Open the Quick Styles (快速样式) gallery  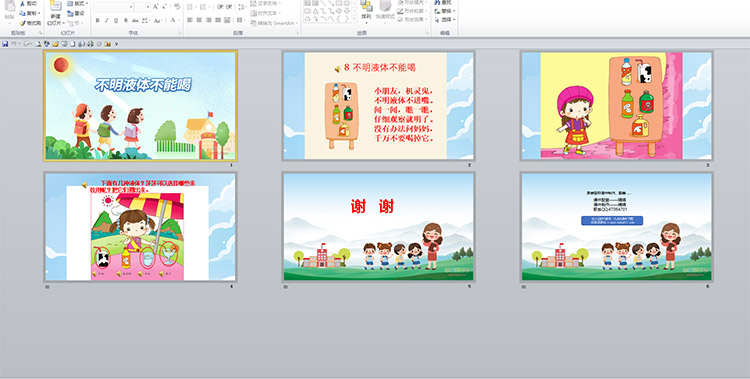tap(385, 11)
